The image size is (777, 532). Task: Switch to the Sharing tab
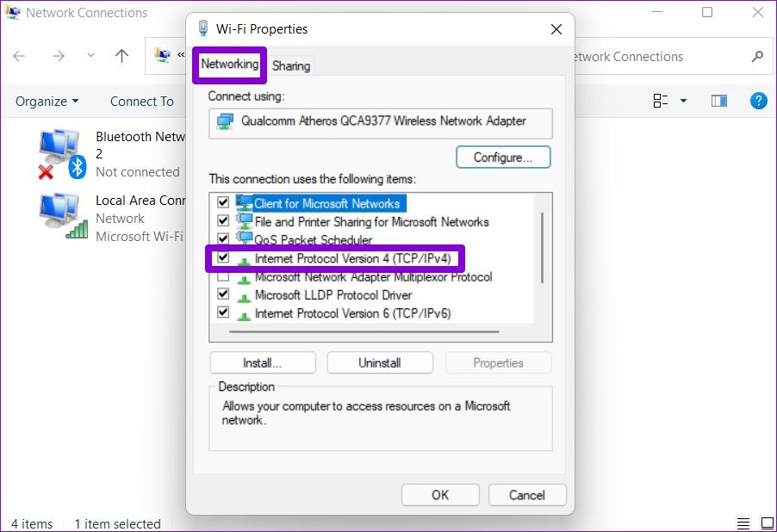tap(291, 65)
